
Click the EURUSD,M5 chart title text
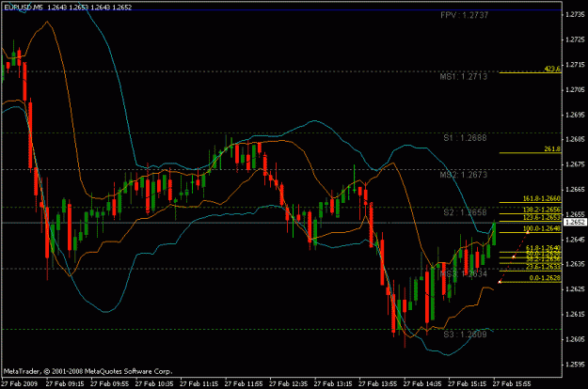click(24, 8)
